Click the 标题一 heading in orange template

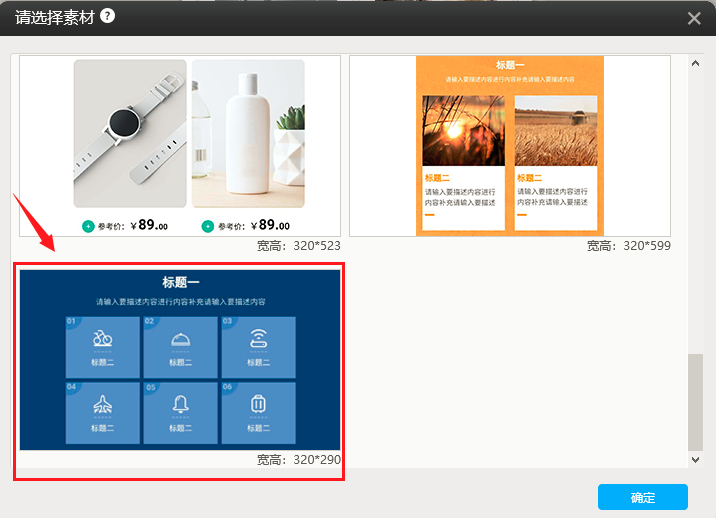[x=510, y=65]
